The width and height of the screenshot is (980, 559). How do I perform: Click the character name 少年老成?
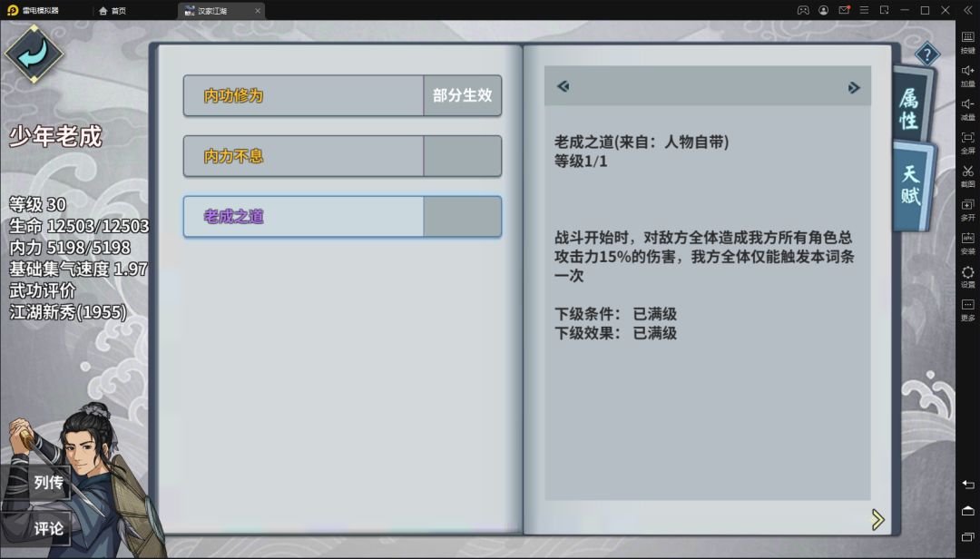click(x=55, y=136)
